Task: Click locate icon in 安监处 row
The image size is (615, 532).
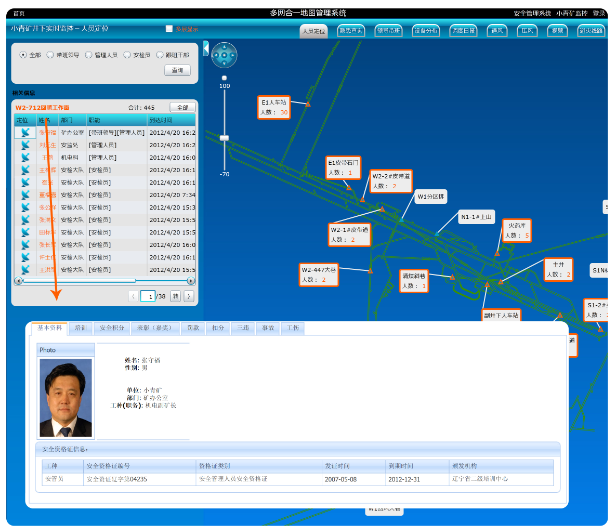Action: click(x=25, y=145)
